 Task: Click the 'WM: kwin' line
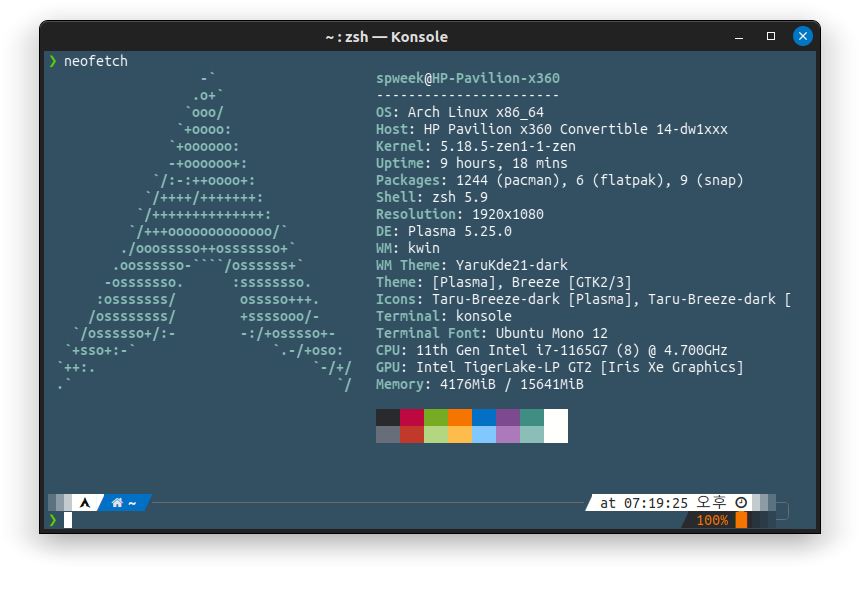tap(408, 248)
